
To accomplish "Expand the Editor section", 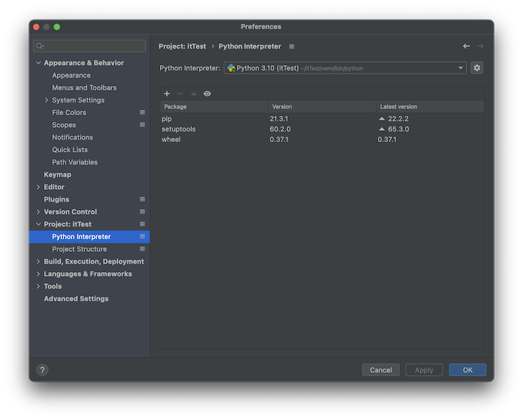I will coord(38,187).
